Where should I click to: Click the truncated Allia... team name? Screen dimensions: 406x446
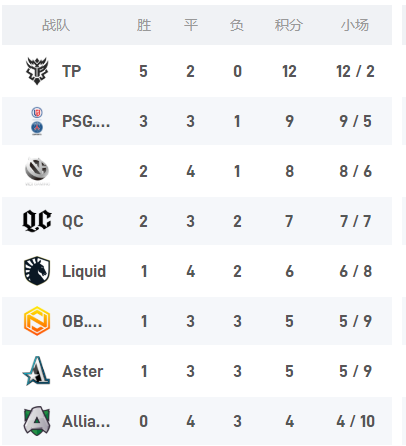point(86,421)
